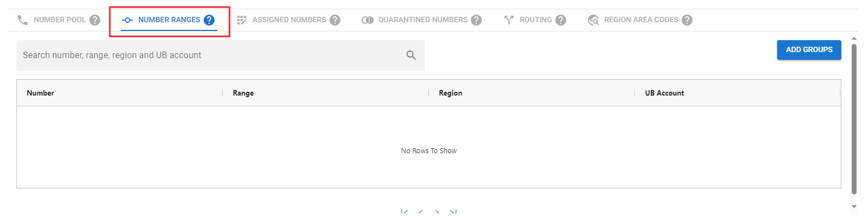This screenshot has width=868, height=221.
Task: Click the Region column header
Action: [450, 93]
